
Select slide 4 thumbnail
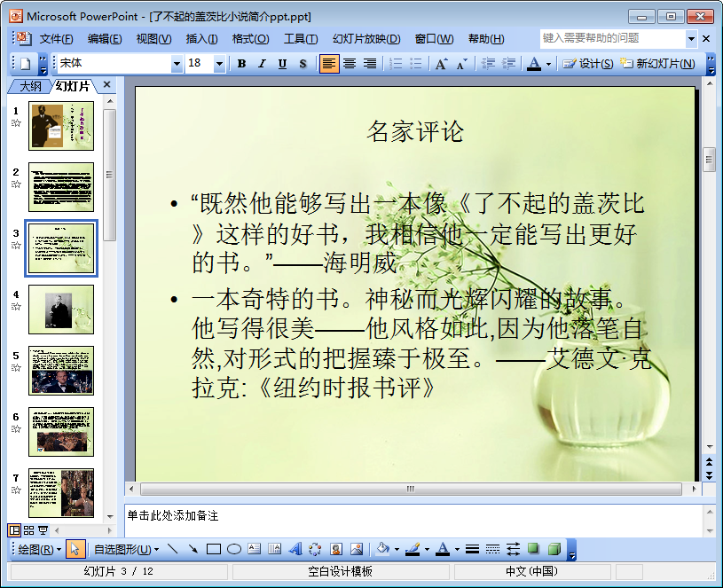tap(61, 310)
